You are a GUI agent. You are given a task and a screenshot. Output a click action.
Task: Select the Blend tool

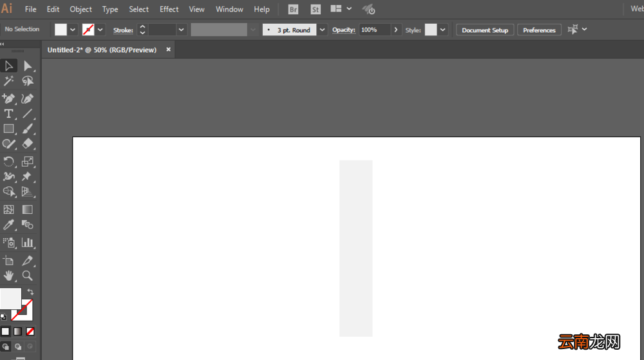point(28,225)
